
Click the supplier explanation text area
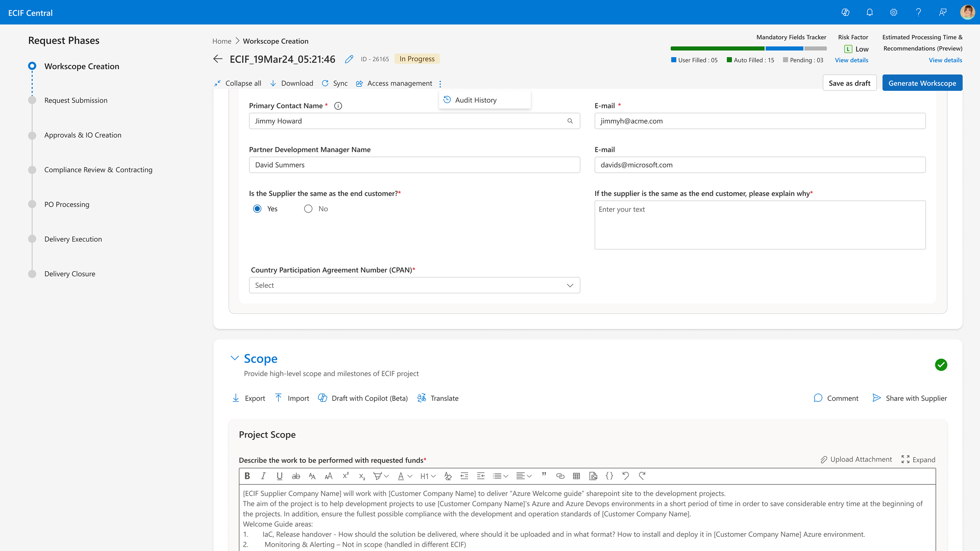click(760, 225)
